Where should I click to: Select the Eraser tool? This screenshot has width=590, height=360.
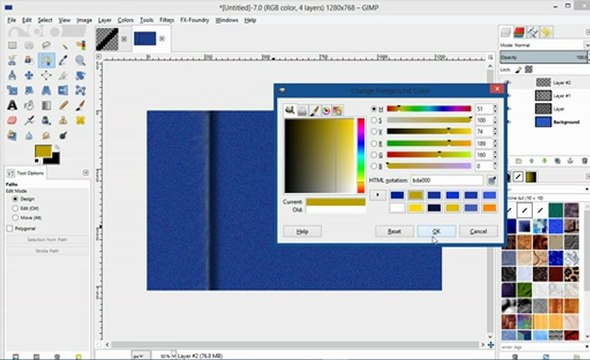click(x=12, y=120)
